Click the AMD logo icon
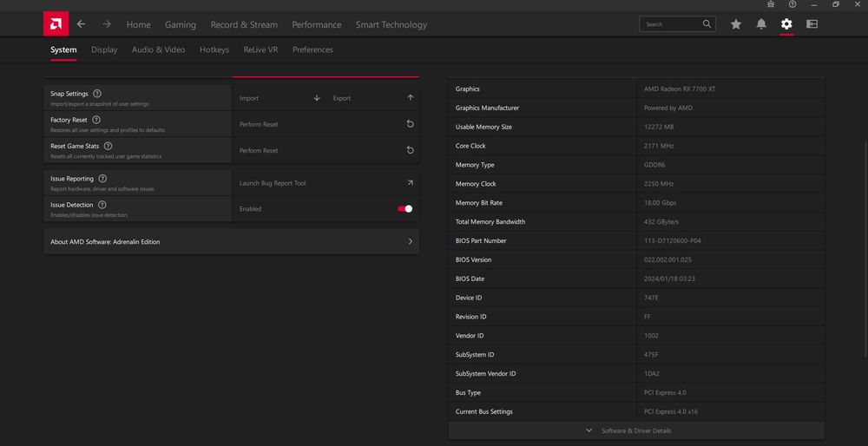 click(x=56, y=24)
